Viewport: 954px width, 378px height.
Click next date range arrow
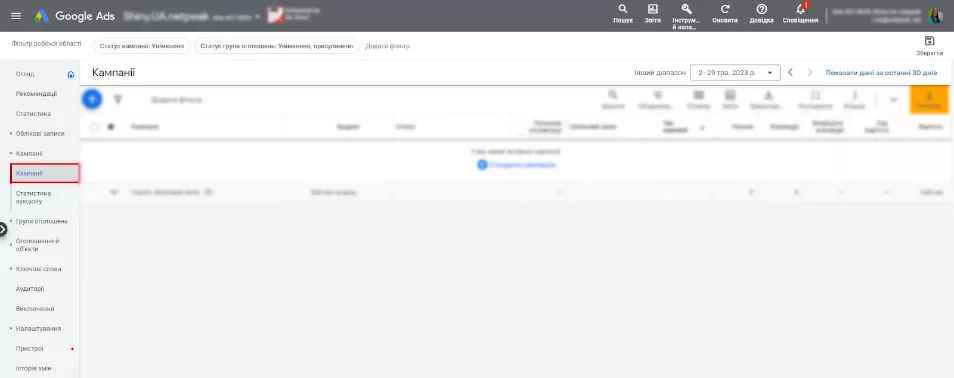point(810,72)
